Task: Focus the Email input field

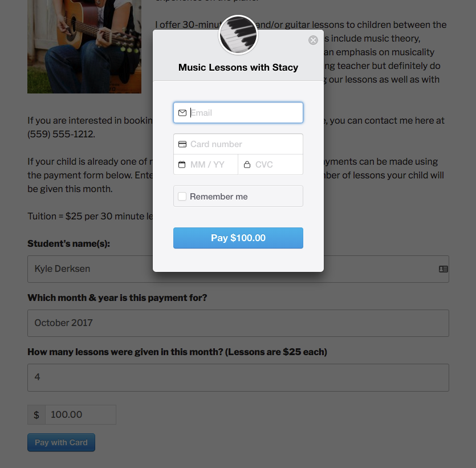Action: pyautogui.click(x=238, y=113)
